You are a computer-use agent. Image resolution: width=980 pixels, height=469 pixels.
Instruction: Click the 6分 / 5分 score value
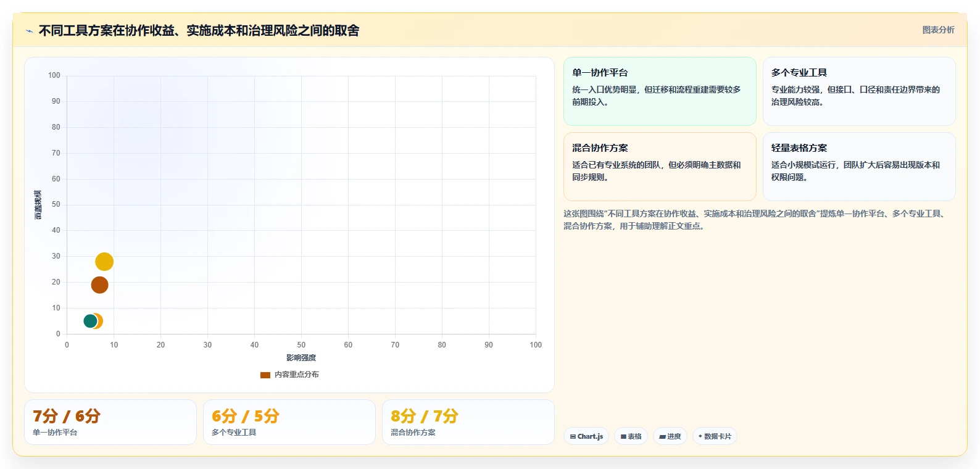pos(246,416)
